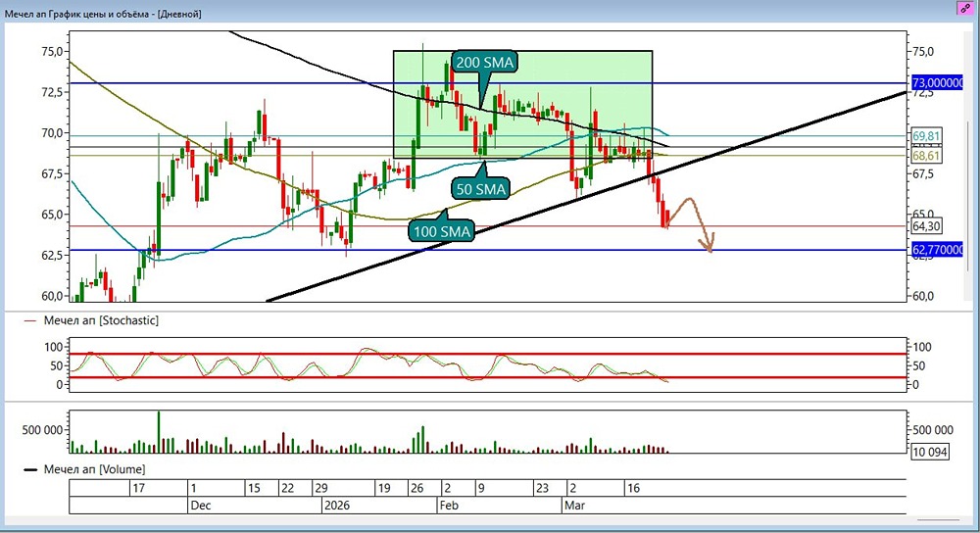Select the 68,61 moving average value label

point(926,156)
